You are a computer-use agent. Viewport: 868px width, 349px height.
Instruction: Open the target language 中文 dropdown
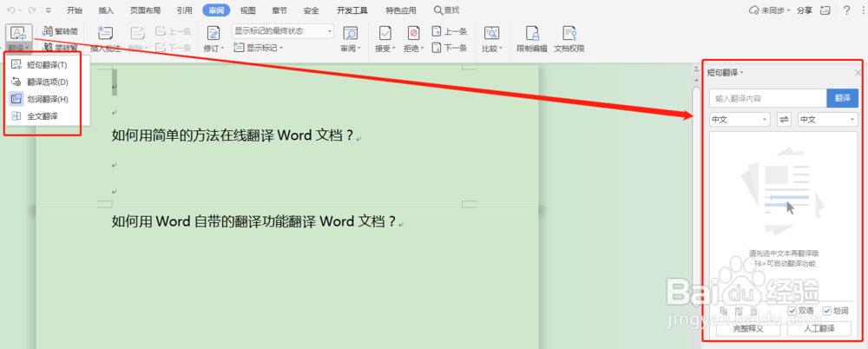click(x=827, y=119)
